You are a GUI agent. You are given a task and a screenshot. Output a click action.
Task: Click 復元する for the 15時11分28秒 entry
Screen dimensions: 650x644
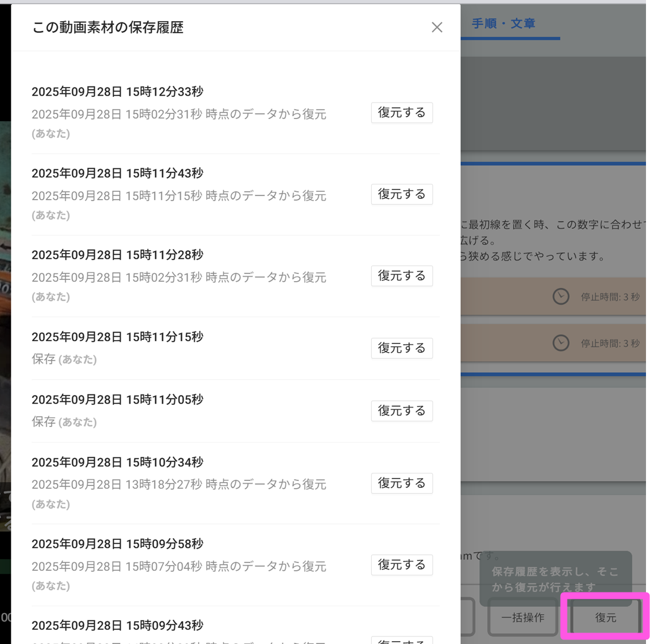(401, 276)
